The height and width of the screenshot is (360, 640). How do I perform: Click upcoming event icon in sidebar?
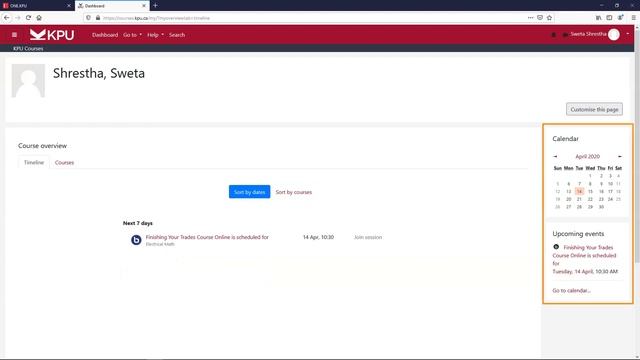pos(556,247)
